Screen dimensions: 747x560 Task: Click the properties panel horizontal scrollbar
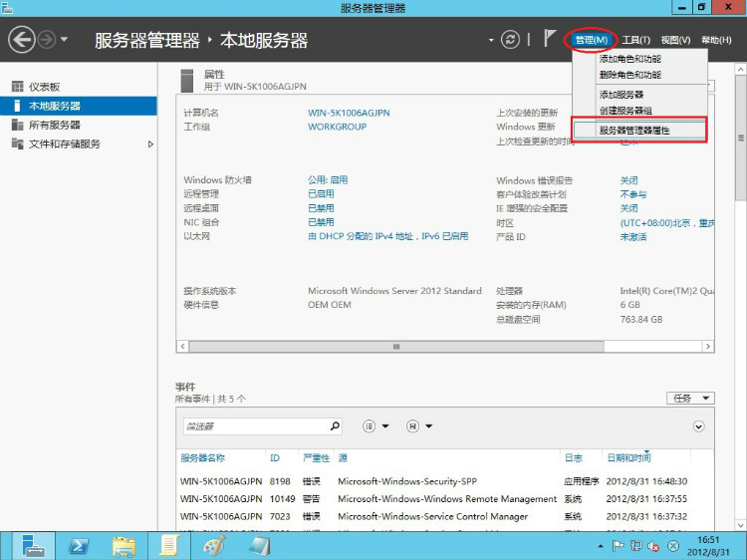[x=396, y=347]
